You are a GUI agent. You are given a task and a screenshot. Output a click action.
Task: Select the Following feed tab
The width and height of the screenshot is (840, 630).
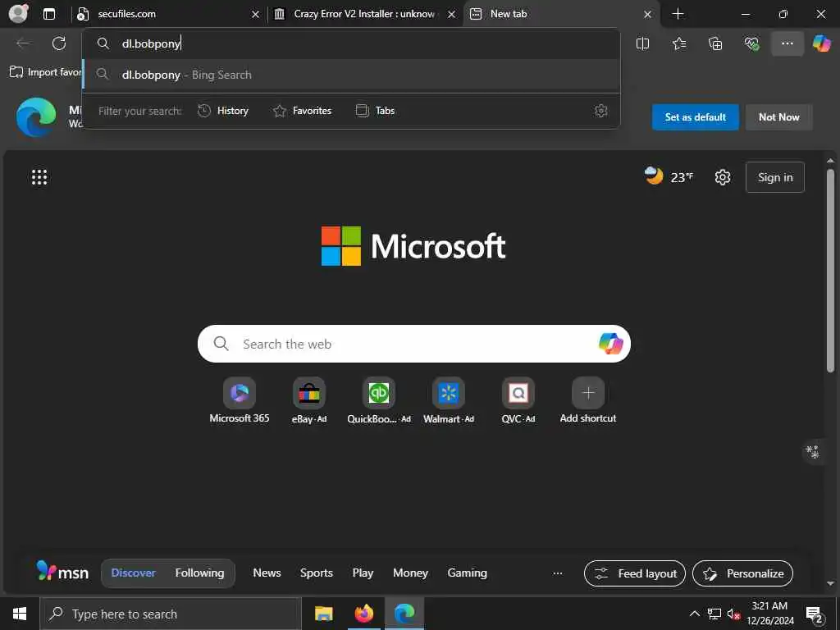click(x=199, y=573)
